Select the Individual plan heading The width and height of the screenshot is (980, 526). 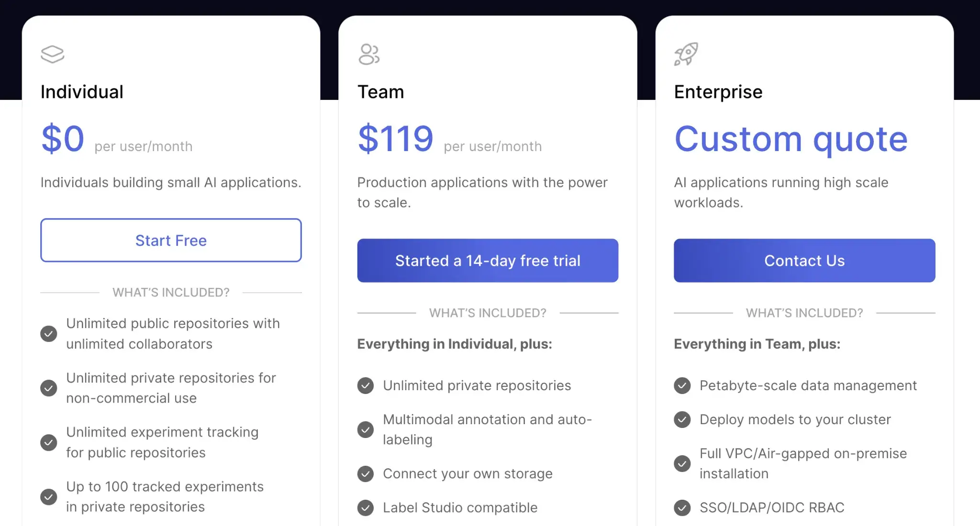point(82,92)
